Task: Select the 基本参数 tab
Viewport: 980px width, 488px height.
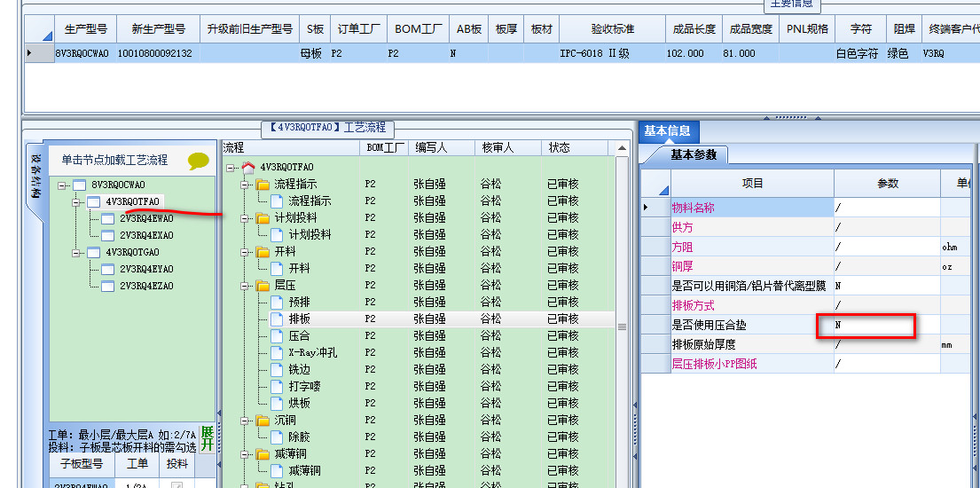Action: (694, 154)
